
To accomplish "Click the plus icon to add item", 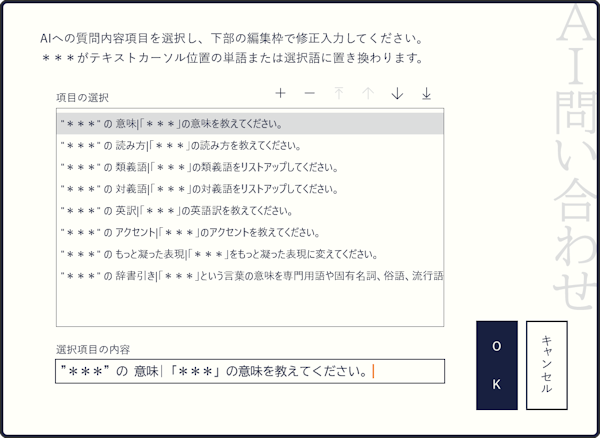I will tap(280, 93).
